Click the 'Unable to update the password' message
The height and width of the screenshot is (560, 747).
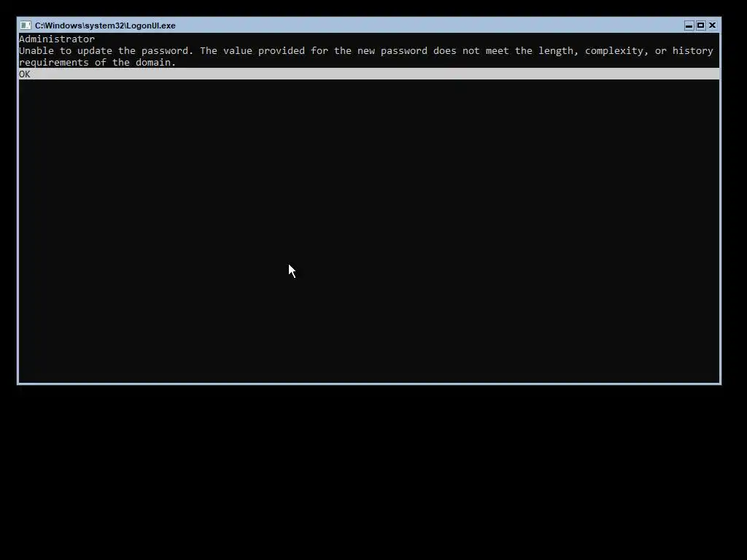pyautogui.click(x=366, y=51)
